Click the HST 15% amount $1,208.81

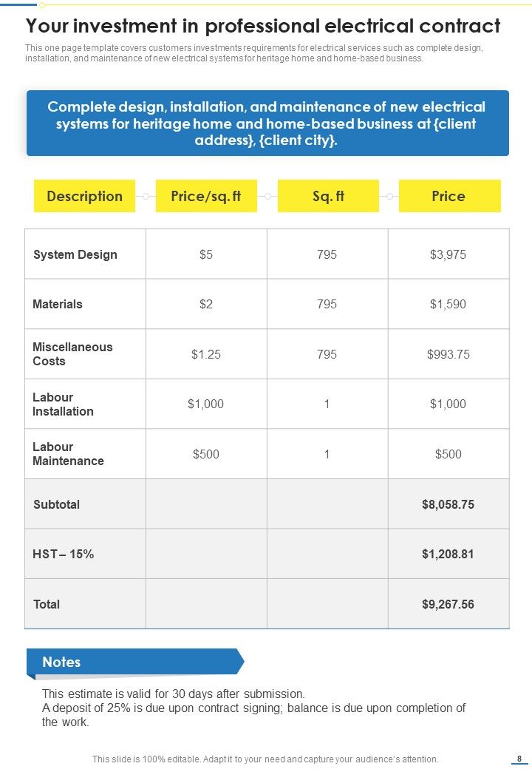pos(448,554)
